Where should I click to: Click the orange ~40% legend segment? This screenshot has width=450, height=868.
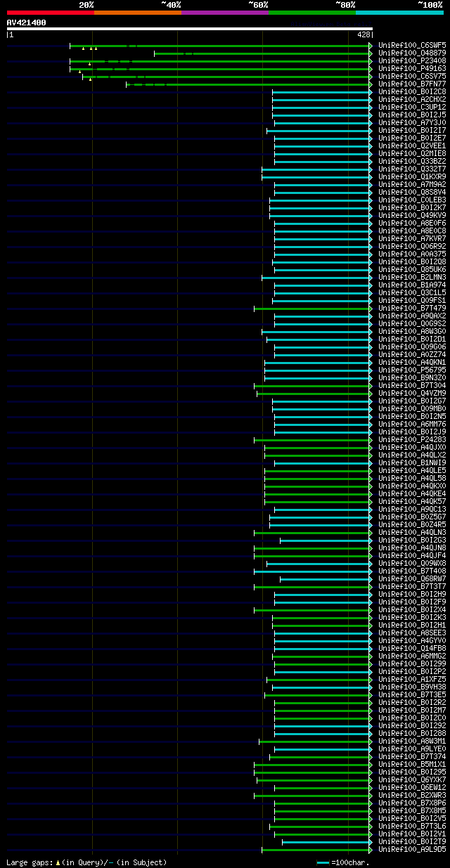pyautogui.click(x=137, y=13)
